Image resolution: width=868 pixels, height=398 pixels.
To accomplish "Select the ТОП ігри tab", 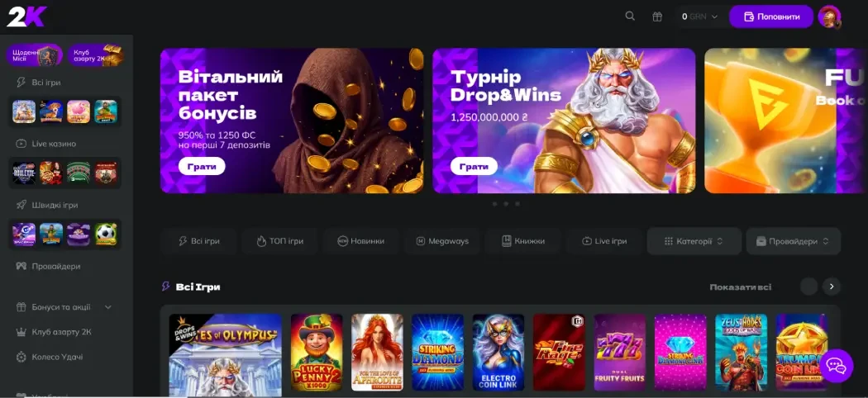I will coord(279,241).
